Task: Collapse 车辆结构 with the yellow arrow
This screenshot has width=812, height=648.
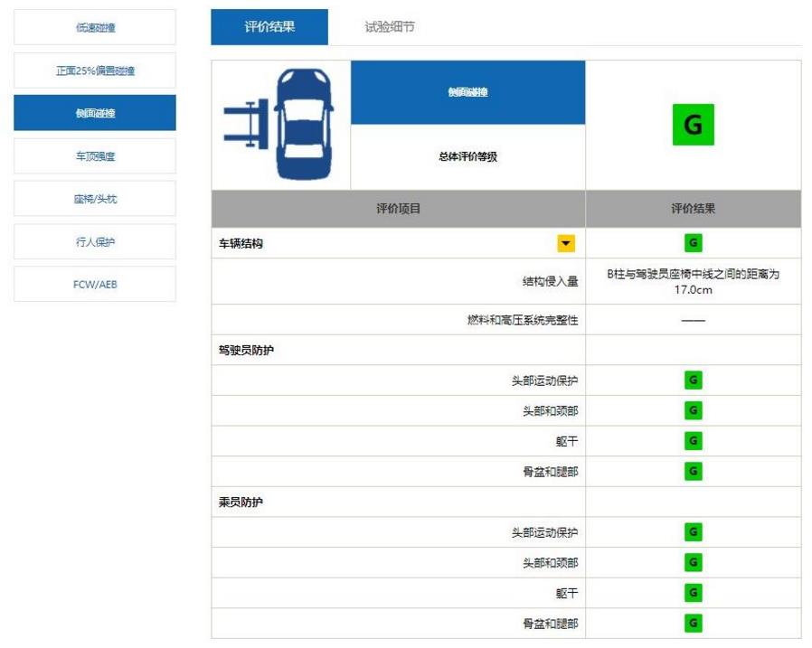Action: (566, 243)
